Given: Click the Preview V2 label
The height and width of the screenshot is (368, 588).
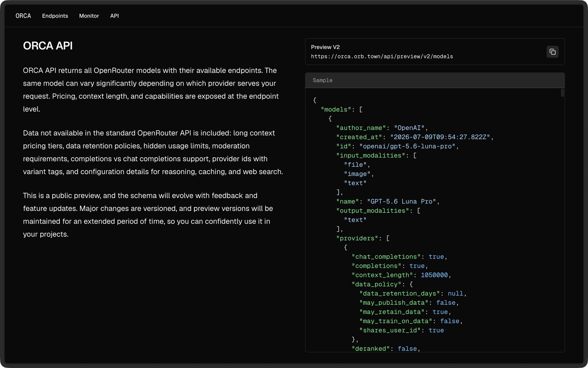Looking at the screenshot, I should pyautogui.click(x=325, y=47).
